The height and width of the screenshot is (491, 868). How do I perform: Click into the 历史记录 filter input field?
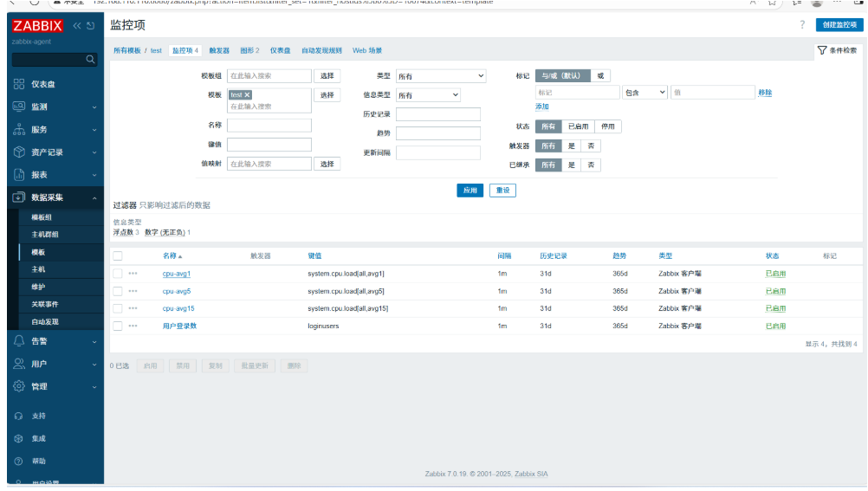437,114
